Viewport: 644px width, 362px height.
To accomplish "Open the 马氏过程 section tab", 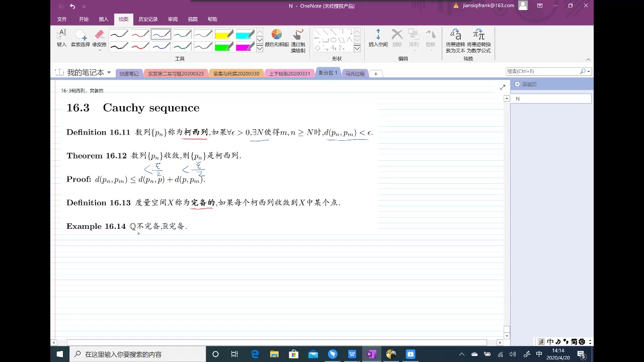I will pyautogui.click(x=355, y=73).
